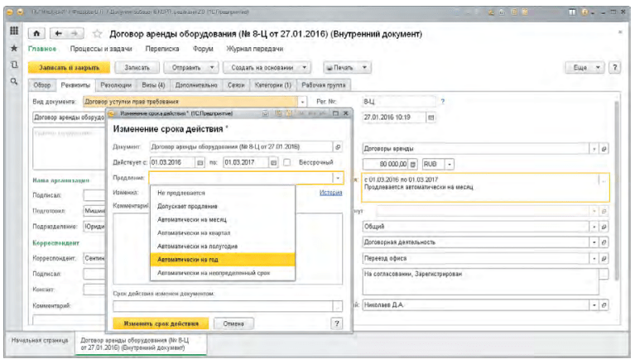Open the Форум section
This screenshot has height=364, width=635.
pyautogui.click(x=203, y=49)
